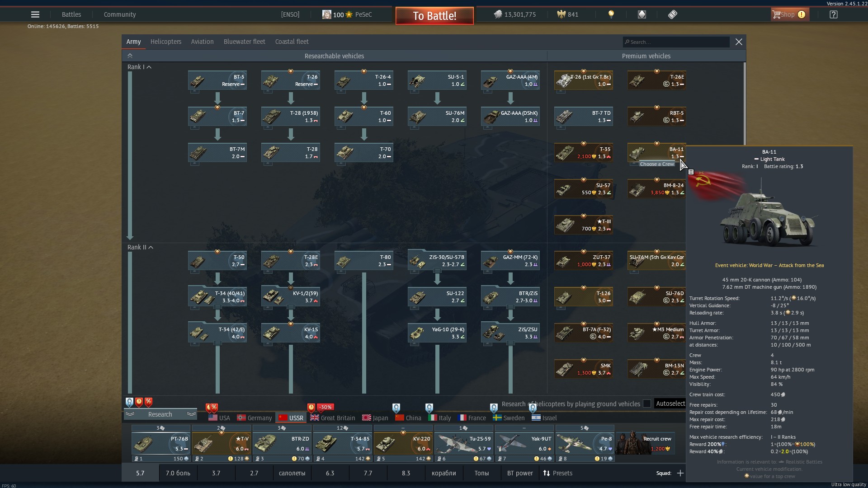
Task: Click the player avatar icon
Action: 326,14
